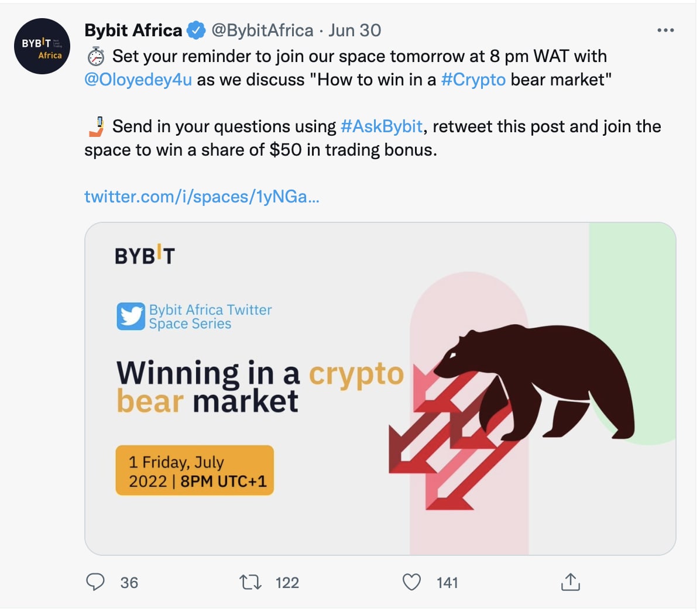This screenshot has width=700, height=612.
Task: Click the 36 replies count
Action: [129, 583]
